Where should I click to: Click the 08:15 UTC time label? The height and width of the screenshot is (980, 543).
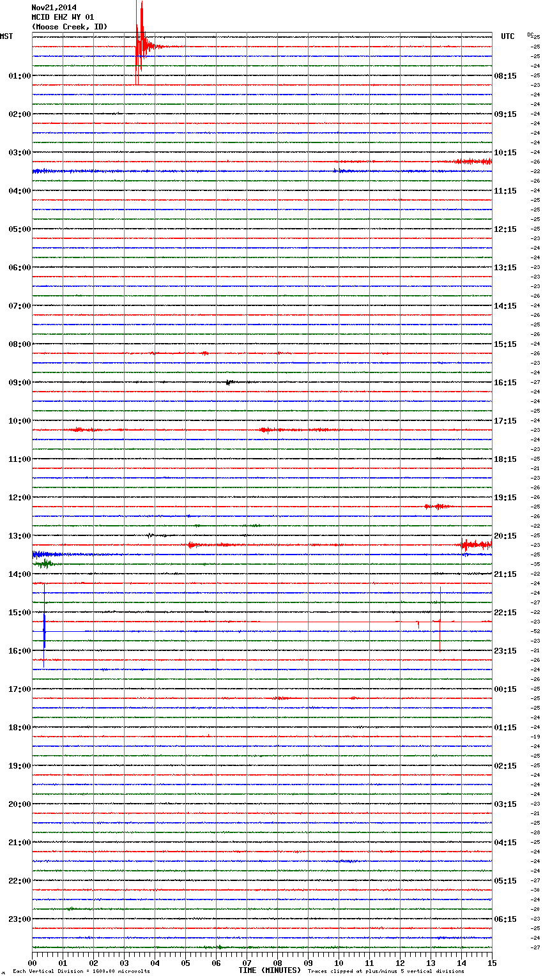click(505, 75)
